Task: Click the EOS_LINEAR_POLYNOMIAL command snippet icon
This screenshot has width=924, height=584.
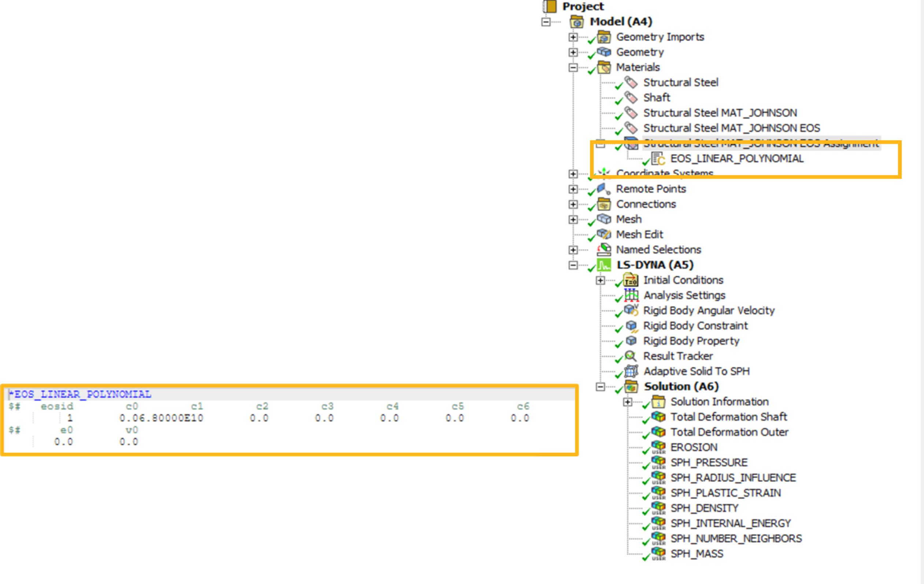Action: pos(658,159)
